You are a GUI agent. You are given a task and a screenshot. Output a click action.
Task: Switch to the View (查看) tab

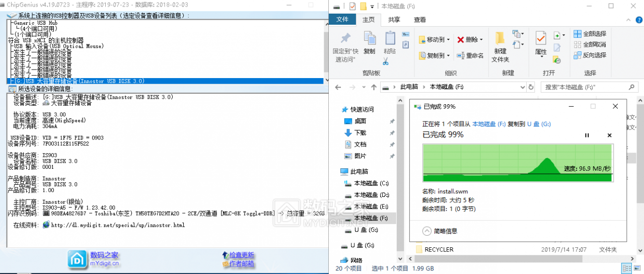(420, 20)
